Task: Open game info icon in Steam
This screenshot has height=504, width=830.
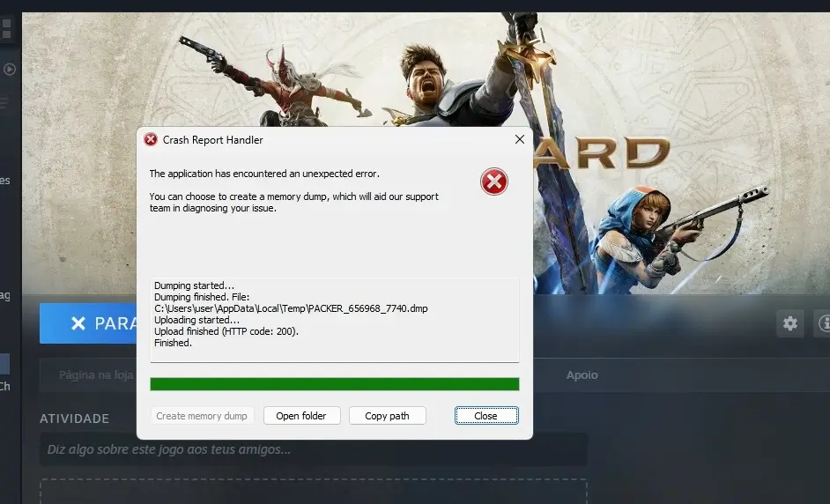Action: click(823, 323)
